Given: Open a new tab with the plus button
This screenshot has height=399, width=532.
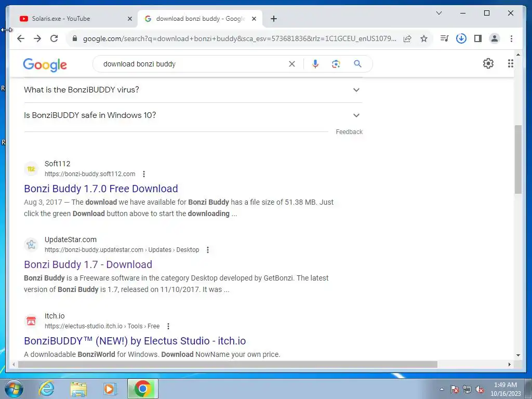Looking at the screenshot, I should [274, 19].
